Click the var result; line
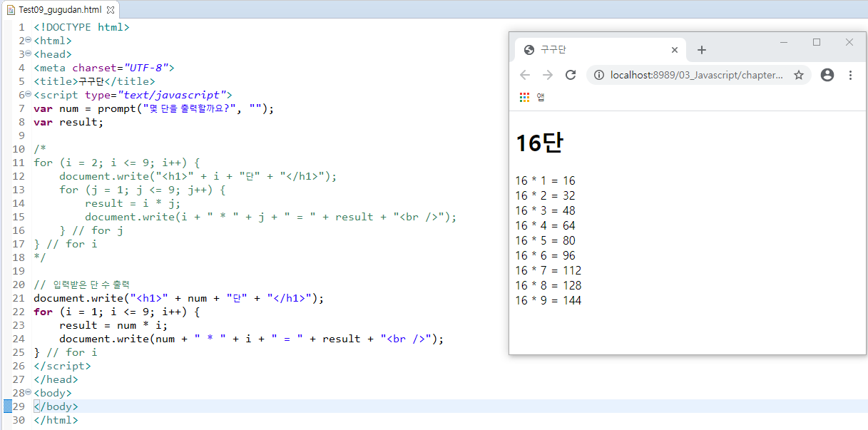 (68, 122)
